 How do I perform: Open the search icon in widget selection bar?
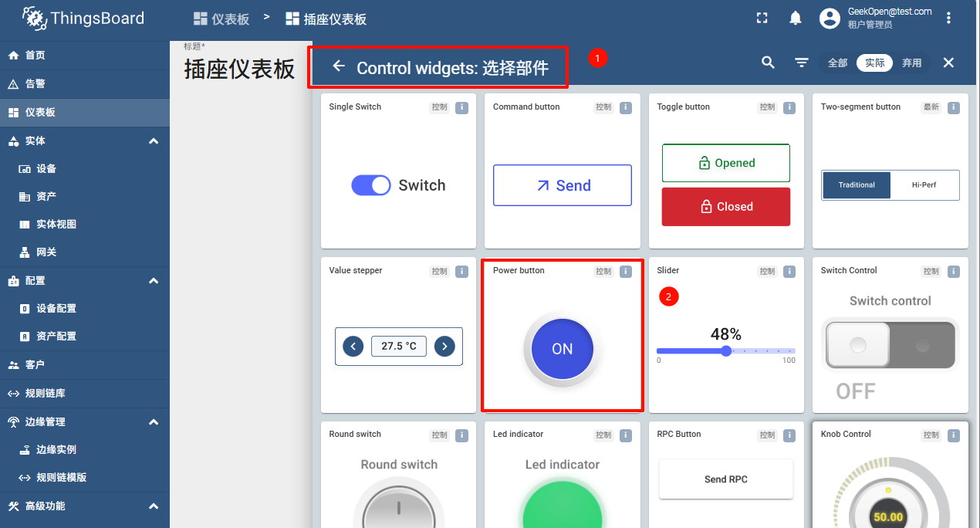point(768,63)
